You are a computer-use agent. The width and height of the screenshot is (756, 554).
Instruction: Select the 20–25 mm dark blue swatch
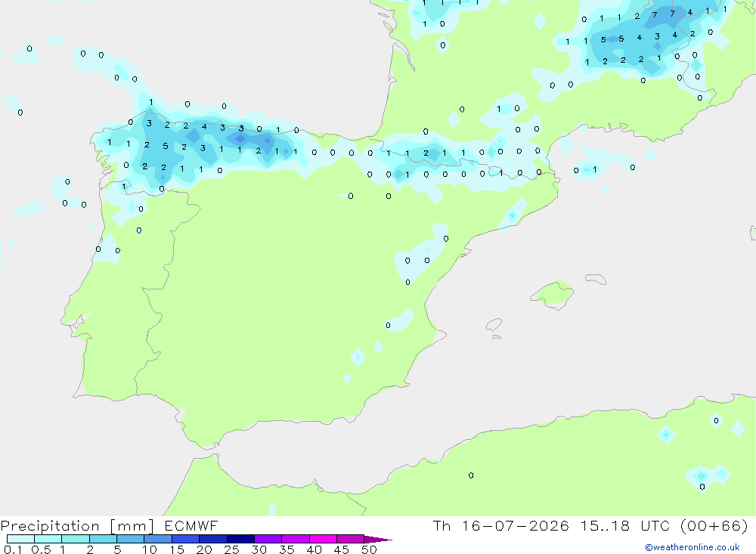click(213, 539)
